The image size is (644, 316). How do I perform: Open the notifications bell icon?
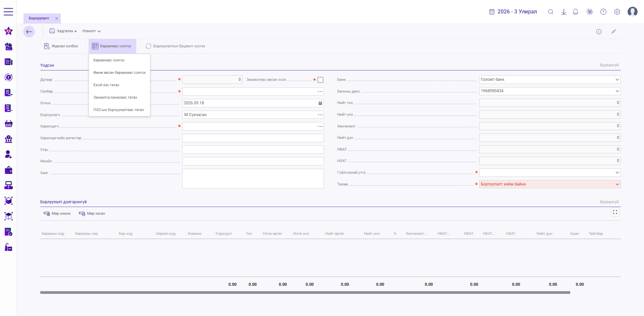(576, 12)
